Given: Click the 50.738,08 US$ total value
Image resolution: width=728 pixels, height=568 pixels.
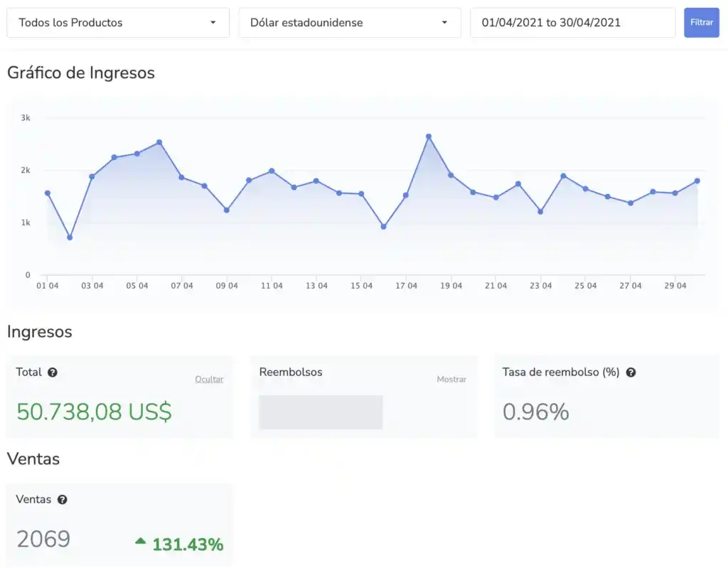Looking at the screenshot, I should (94, 412).
